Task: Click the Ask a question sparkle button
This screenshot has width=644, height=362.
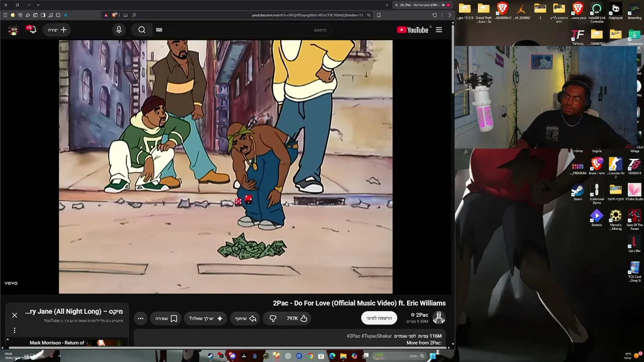Action: (x=206, y=318)
